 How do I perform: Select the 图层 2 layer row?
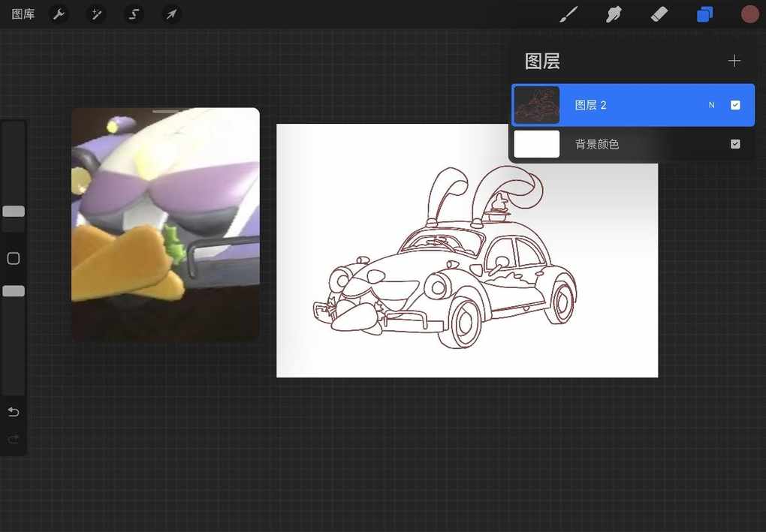point(632,105)
